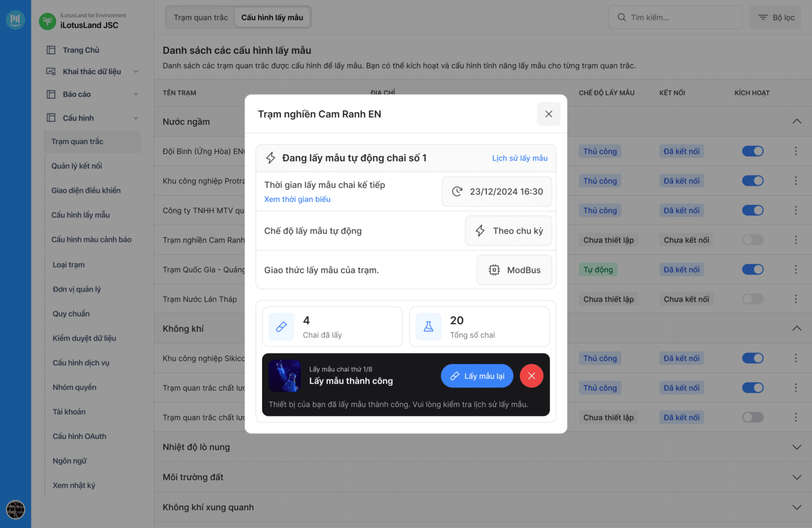Collapse the Nước ngầm group chevron

[x=797, y=122]
